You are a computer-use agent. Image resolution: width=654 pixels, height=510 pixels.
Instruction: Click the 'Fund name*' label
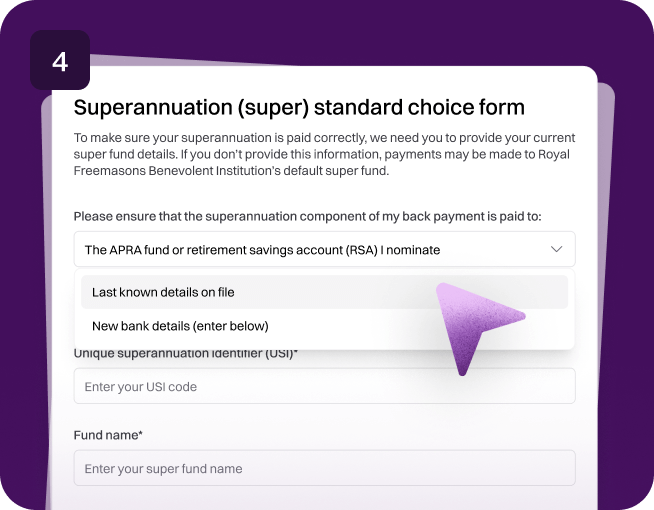[x=108, y=435]
